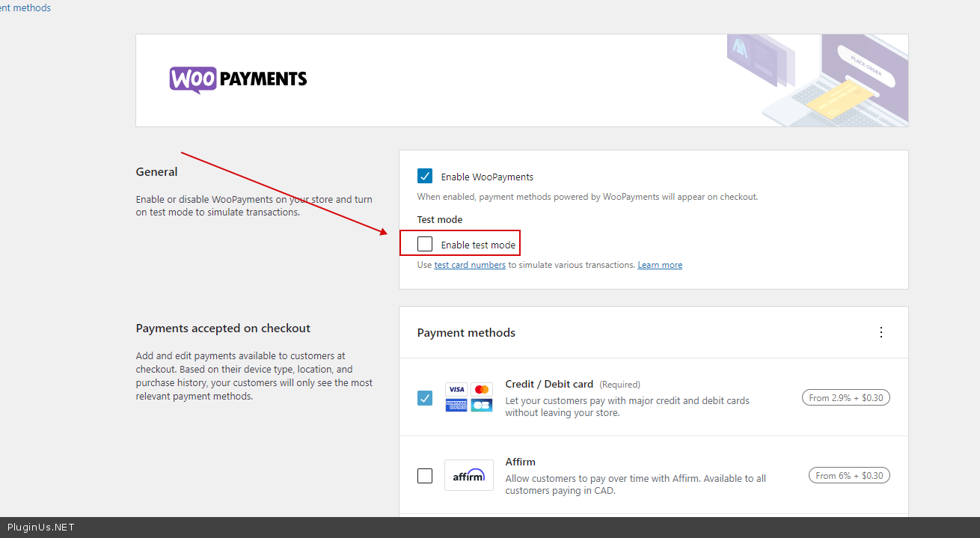Click the Payments accepted on checkout heading
Image resolution: width=980 pixels, height=538 pixels.
[223, 328]
